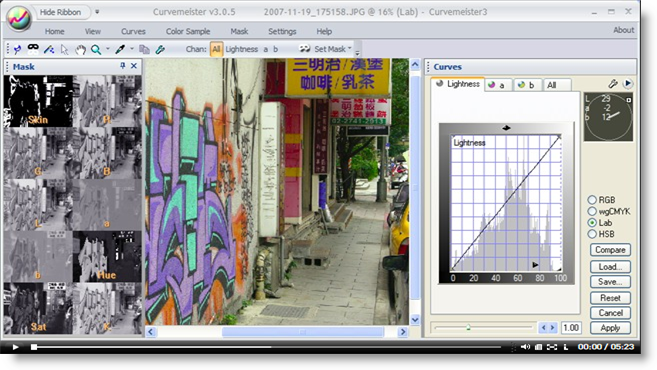Expand the zoom tool dropdown arrow
Viewport: 657px width, 370px height.
[x=108, y=49]
